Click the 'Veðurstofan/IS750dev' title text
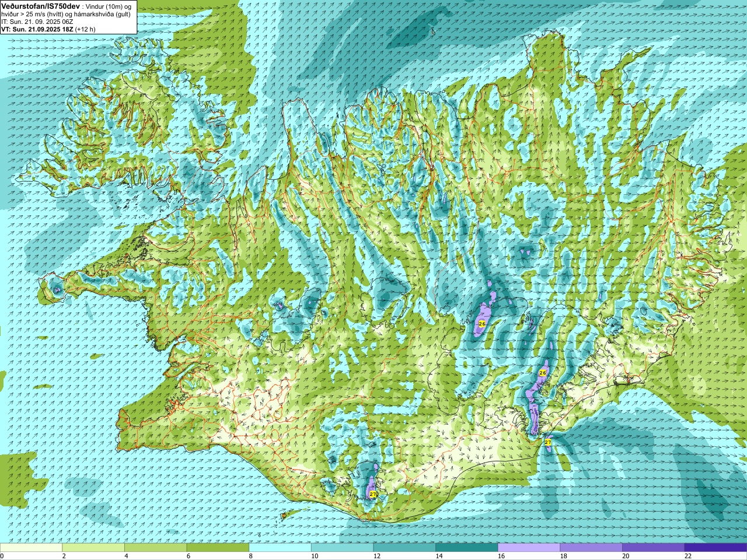 point(40,5)
